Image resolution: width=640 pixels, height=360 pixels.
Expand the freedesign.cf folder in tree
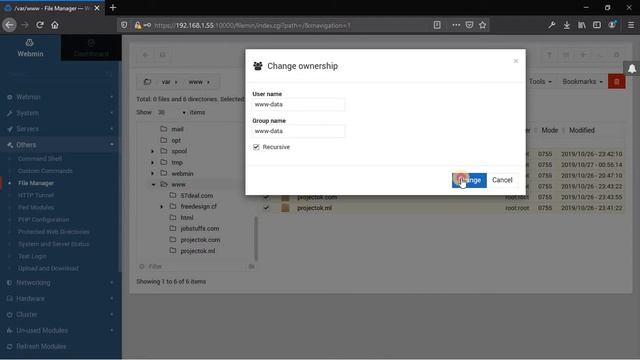pos(162,207)
